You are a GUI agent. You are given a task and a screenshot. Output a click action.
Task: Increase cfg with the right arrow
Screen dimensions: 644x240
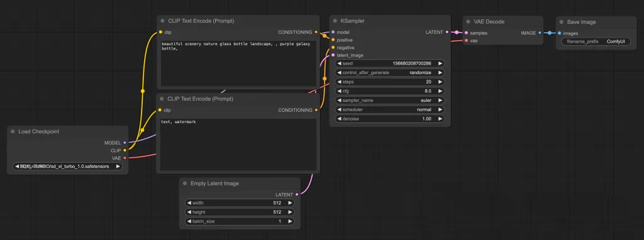pos(440,91)
